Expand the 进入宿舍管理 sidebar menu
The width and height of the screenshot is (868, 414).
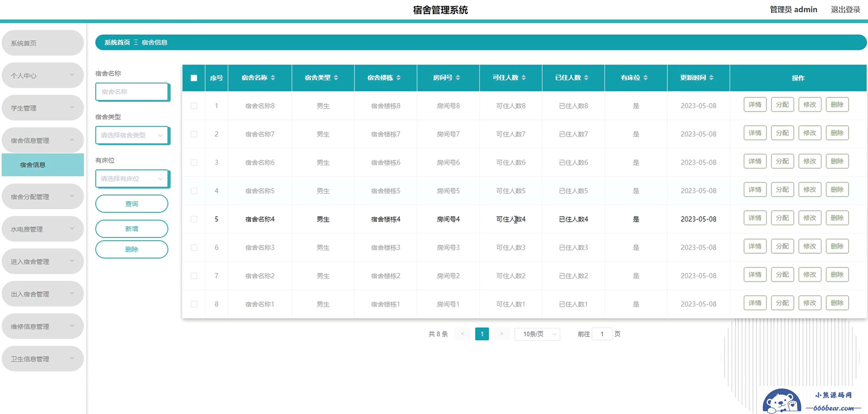[42, 261]
